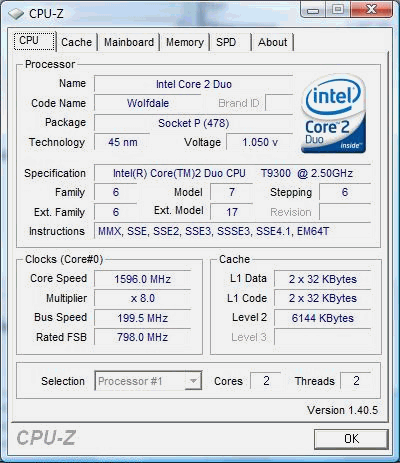Click the CPU-Z title bar app icon
Screen dimensions: 400x463
click(16, 14)
